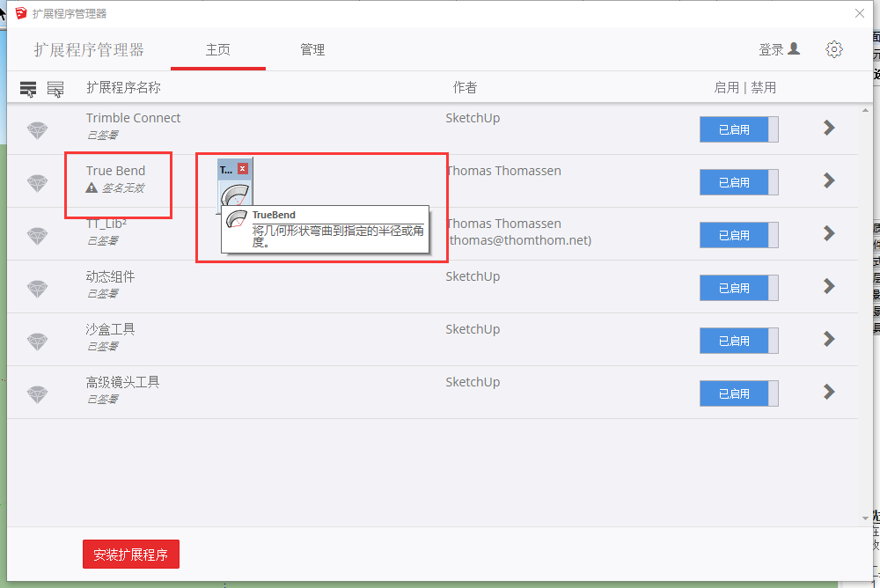Click the gem icon for True Bend

[38, 183]
